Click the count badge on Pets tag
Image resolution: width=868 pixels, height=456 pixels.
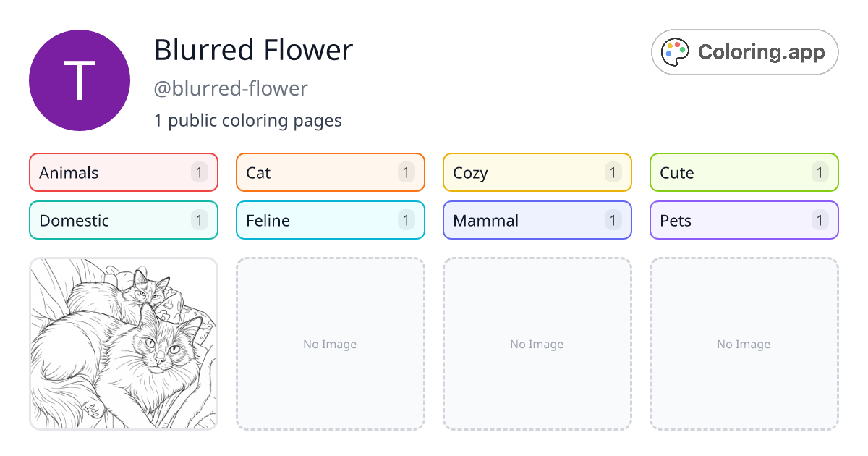click(820, 220)
